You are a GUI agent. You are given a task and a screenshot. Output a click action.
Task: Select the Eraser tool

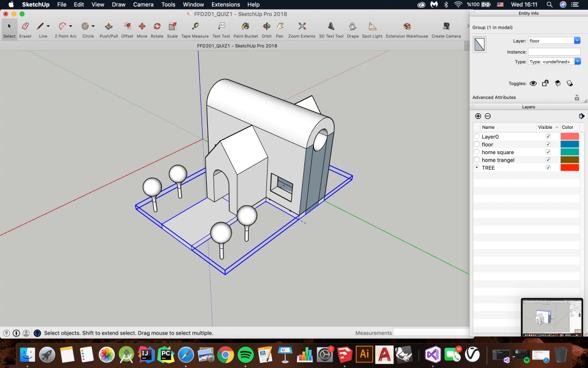[x=25, y=26]
